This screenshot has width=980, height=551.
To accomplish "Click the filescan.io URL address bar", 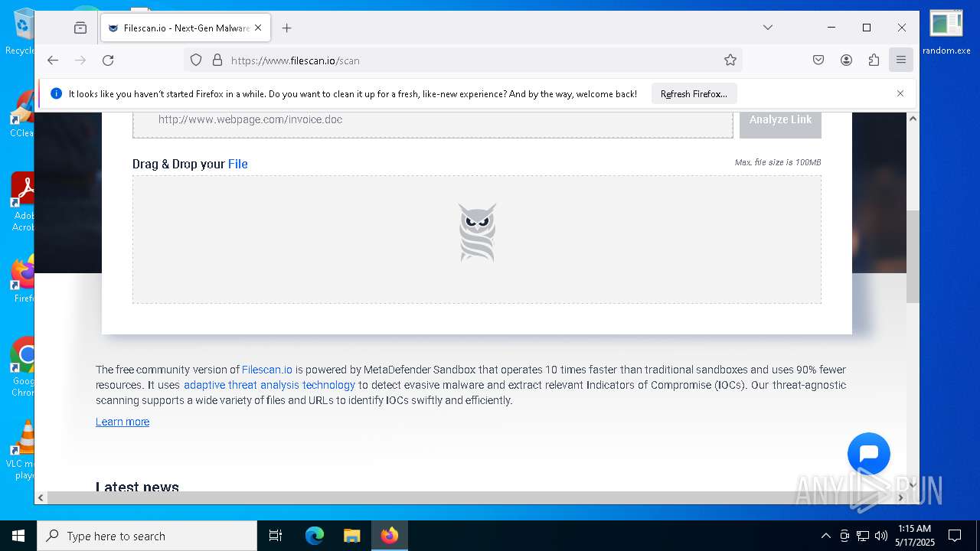I will pos(462,60).
